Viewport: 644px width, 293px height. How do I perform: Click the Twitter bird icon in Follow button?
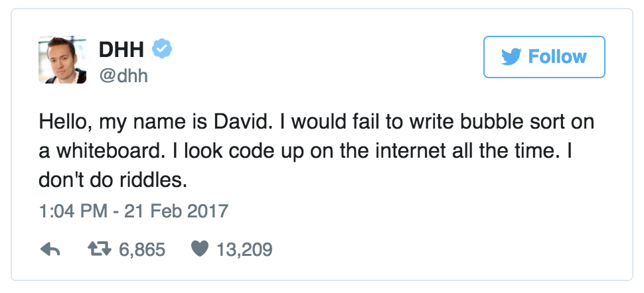point(511,56)
